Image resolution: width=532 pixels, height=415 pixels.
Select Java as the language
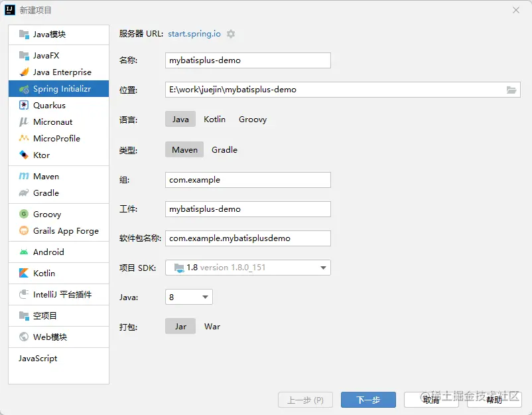(180, 120)
